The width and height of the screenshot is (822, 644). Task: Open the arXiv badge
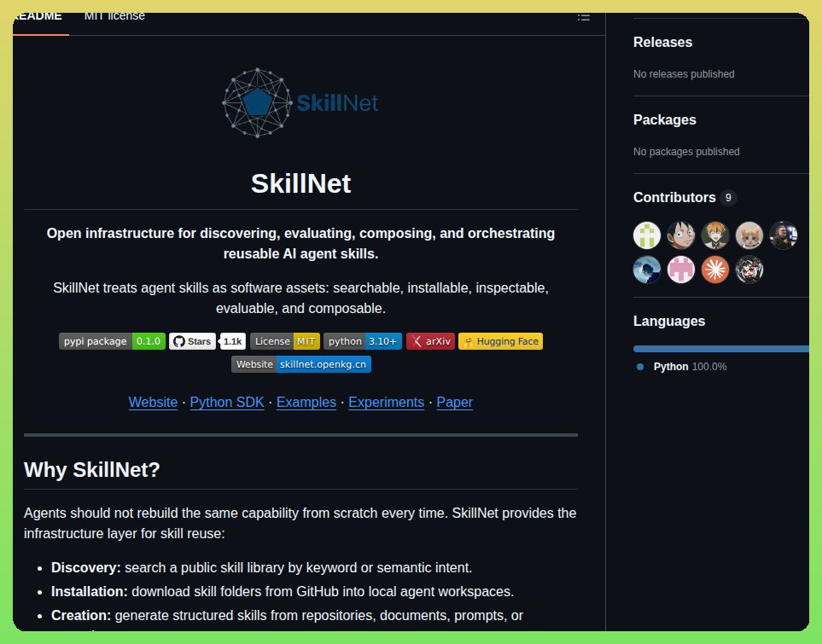(430, 341)
